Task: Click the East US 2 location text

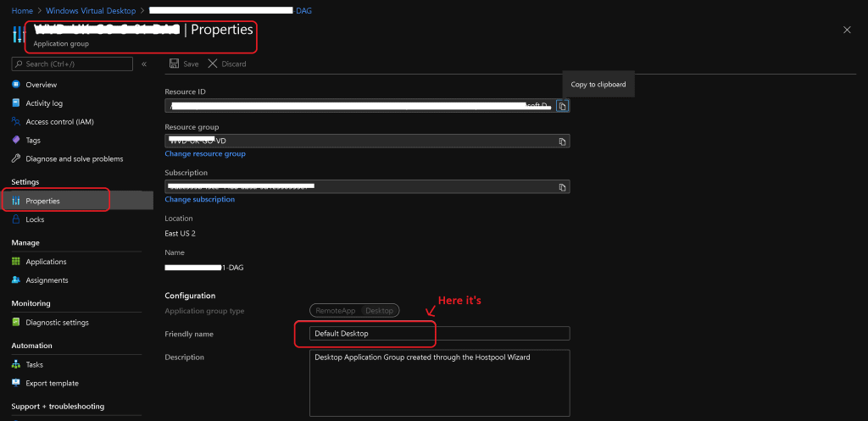Action: 180,234
